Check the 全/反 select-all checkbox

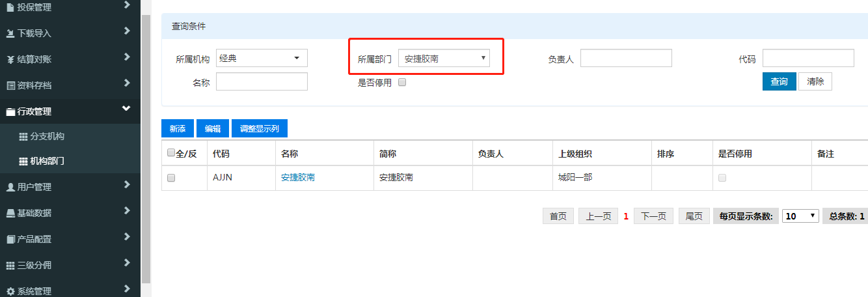click(171, 153)
